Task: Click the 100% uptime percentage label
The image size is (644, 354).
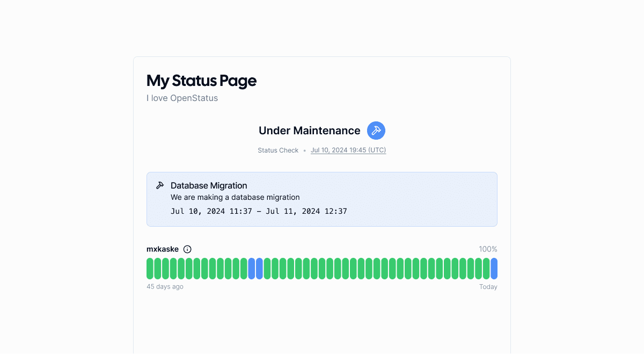Action: pos(488,249)
